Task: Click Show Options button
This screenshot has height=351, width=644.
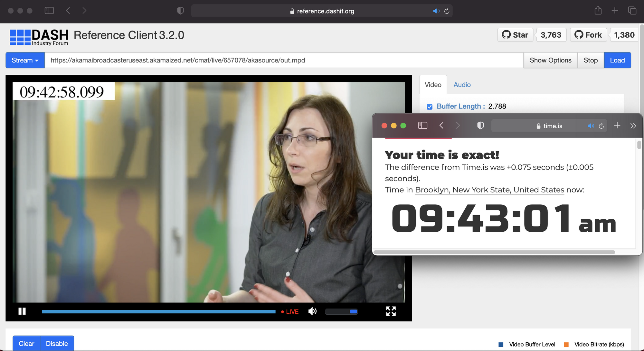Action: pyautogui.click(x=551, y=60)
